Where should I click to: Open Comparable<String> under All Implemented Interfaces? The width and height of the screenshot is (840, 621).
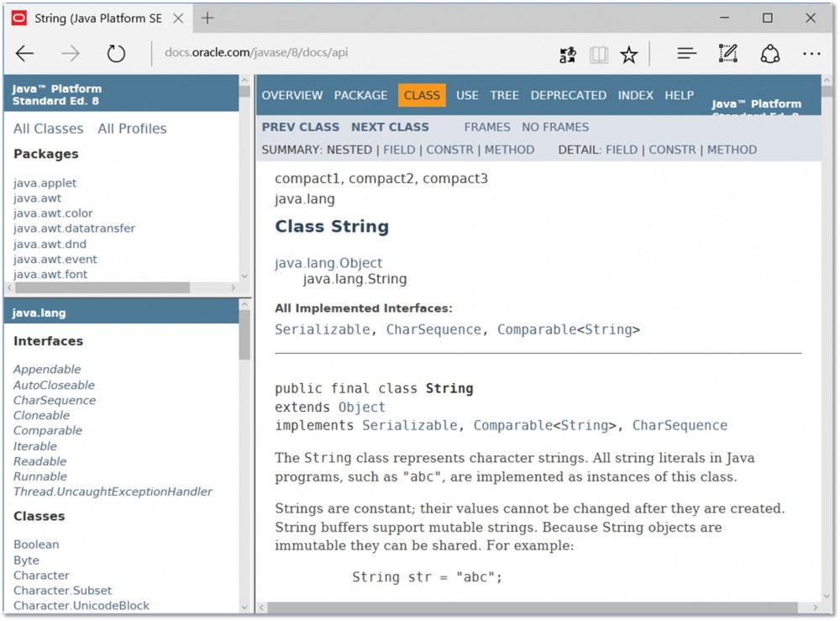click(x=569, y=329)
